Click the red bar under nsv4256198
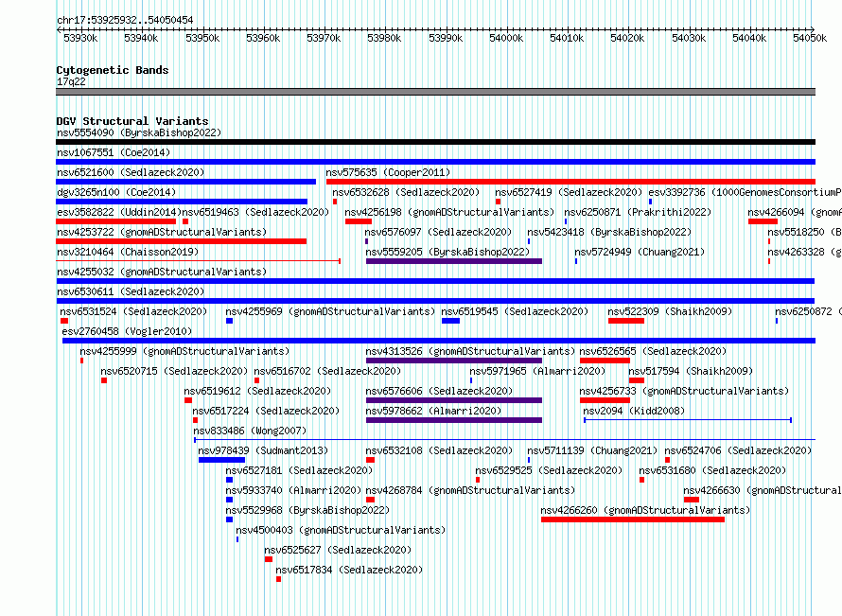842x616 pixels. coord(359,221)
